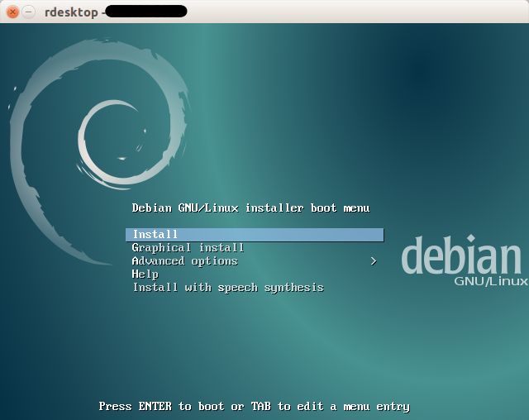Screen dimensions: 529x420
Task: Choose Graphical install from boot menu
Action: pyautogui.click(x=188, y=248)
